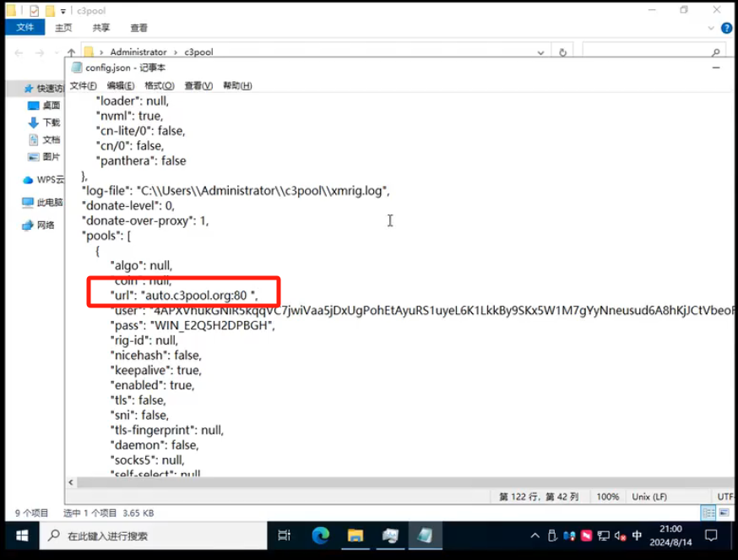Toggle the 中 input method indicator
Viewport: 738px width, 560px height.
pyautogui.click(x=637, y=536)
